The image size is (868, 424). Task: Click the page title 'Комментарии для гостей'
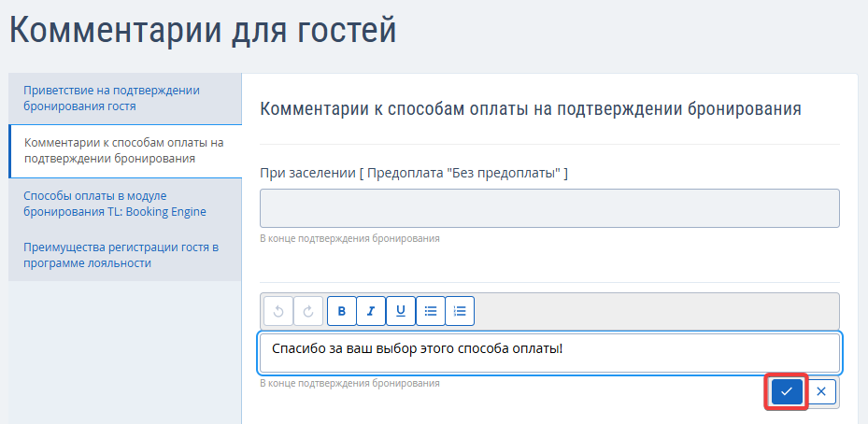(x=203, y=30)
